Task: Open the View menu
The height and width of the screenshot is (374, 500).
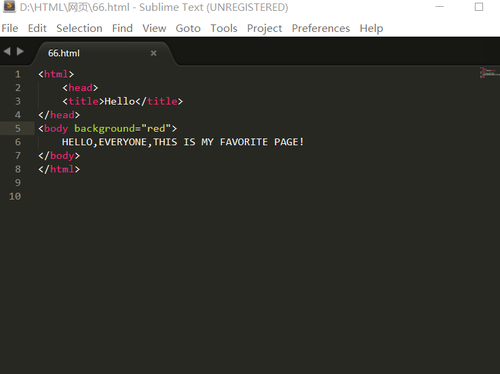Action: click(x=154, y=28)
